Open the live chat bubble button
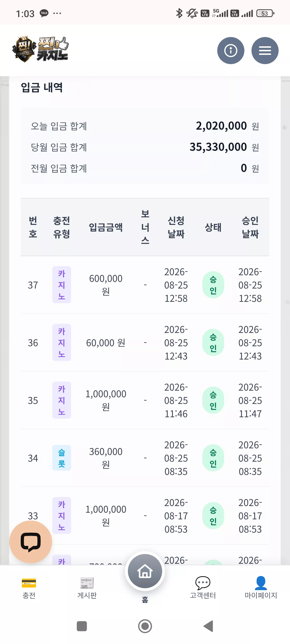This screenshot has width=290, height=644. click(x=30, y=542)
